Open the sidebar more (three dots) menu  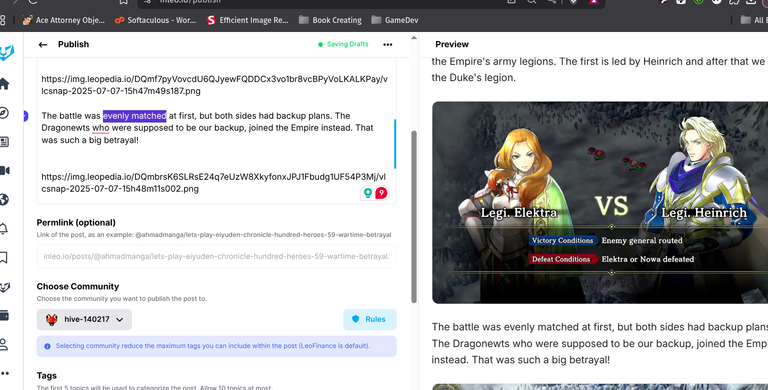click(4, 373)
